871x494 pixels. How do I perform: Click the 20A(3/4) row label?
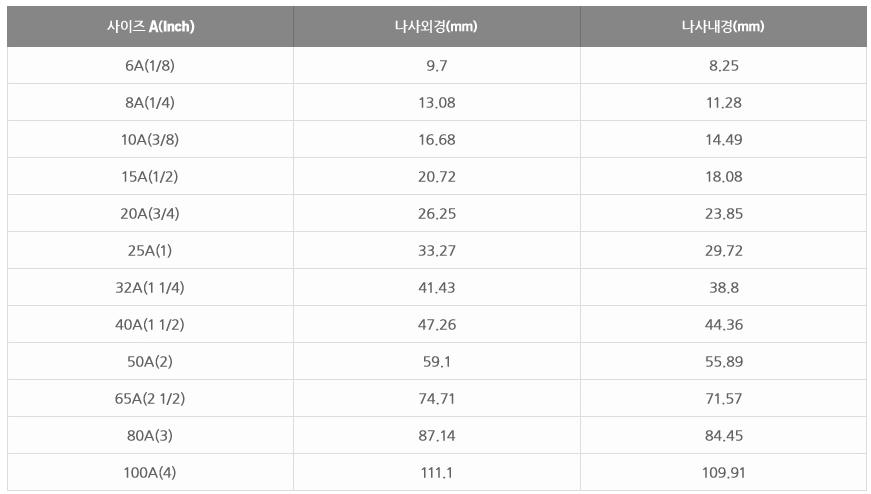tap(150, 214)
